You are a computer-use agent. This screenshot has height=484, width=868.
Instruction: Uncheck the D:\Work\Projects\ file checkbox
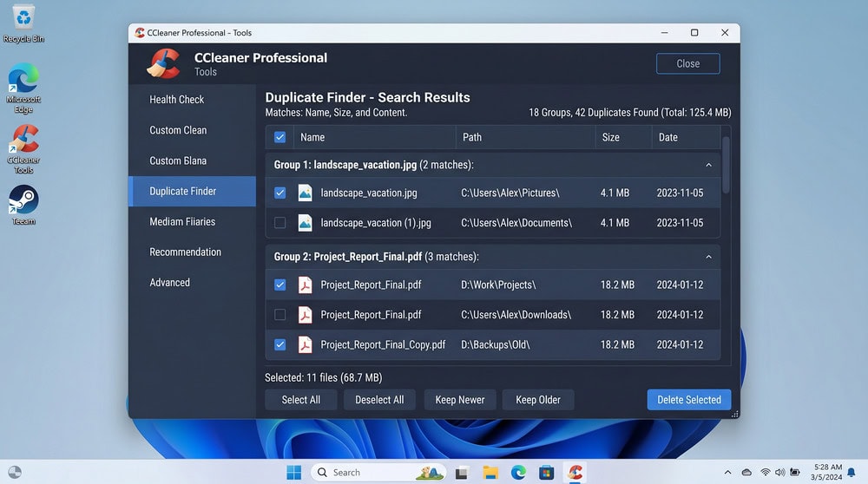[280, 285]
